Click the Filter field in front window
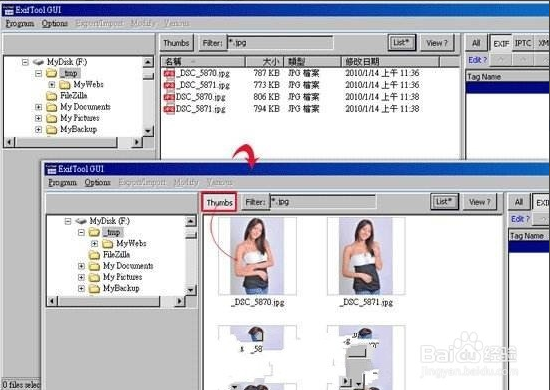Screen dimensions: 550x390 [323, 202]
